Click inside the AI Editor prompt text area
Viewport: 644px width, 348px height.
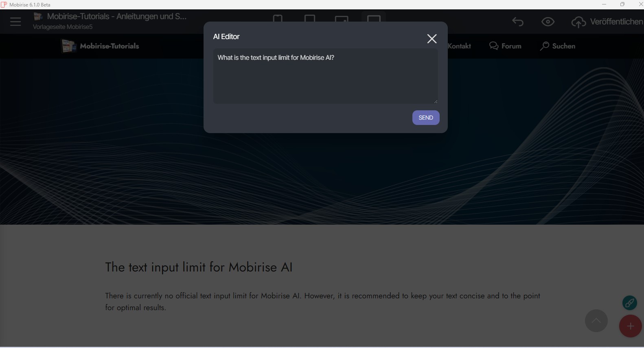(x=326, y=76)
